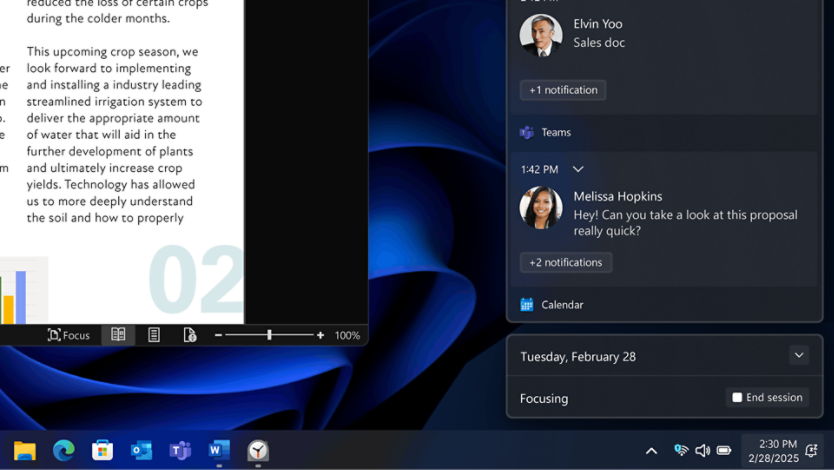This screenshot has width=834, height=470.
Task: Click the Focusing status label
Action: point(544,399)
